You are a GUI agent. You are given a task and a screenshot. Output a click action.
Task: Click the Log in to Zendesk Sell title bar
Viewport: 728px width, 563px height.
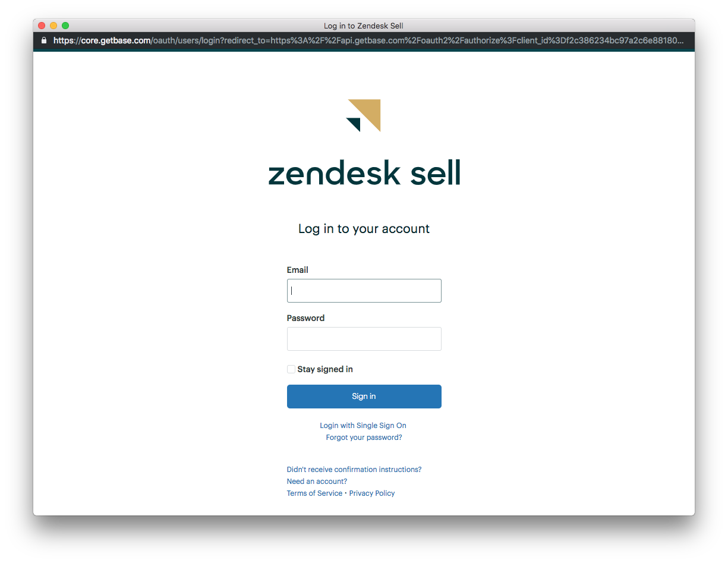[x=364, y=26]
